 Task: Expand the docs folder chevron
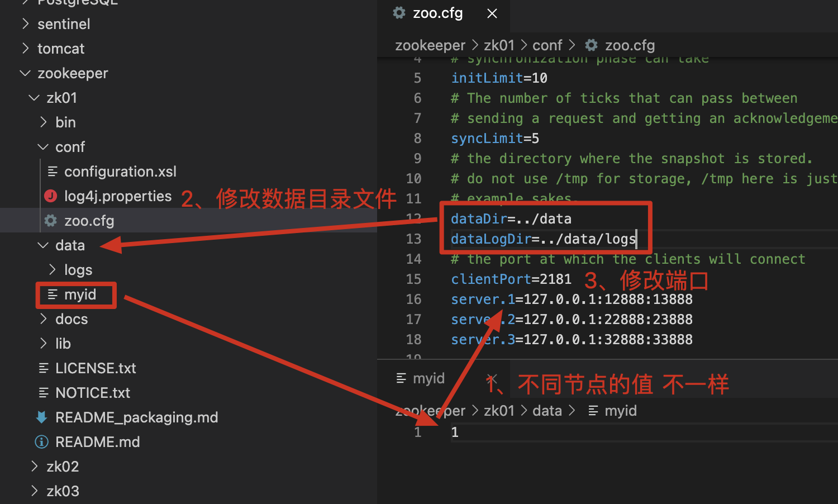43,318
